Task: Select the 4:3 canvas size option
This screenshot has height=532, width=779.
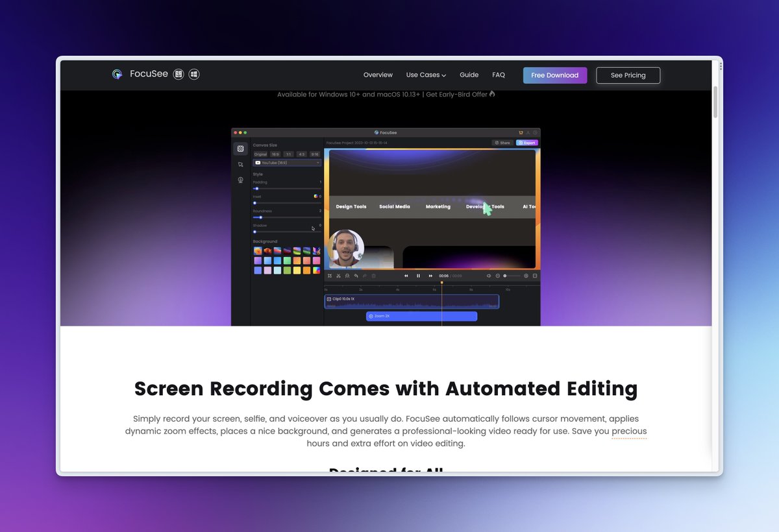Action: pyautogui.click(x=301, y=154)
